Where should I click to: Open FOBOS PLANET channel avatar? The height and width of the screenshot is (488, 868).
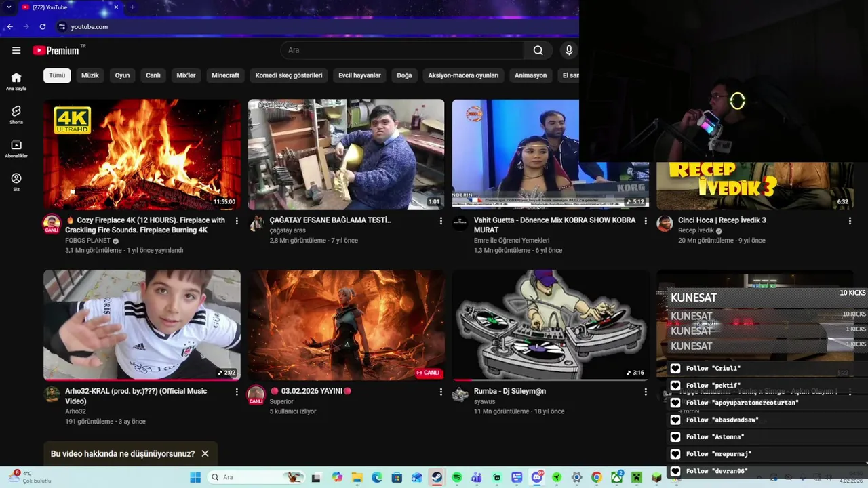[x=52, y=224]
